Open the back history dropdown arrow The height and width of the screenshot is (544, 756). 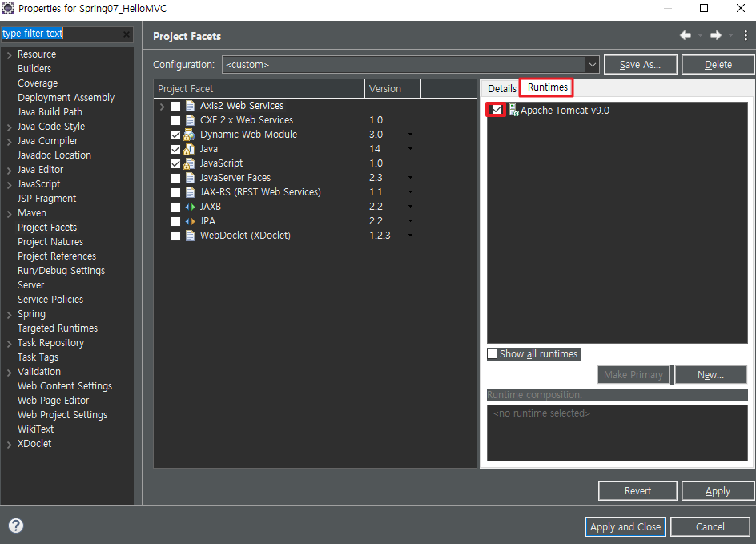coord(700,36)
